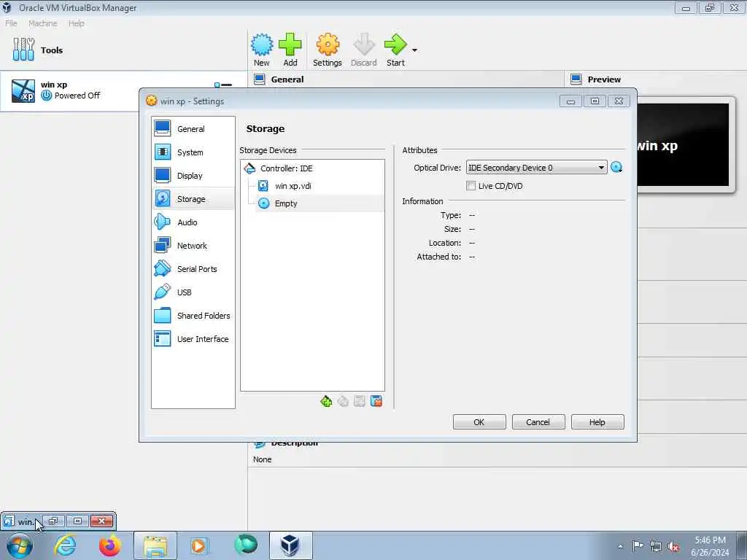Restore the minimized win window
Screen dimensions: 747x560
(53, 521)
